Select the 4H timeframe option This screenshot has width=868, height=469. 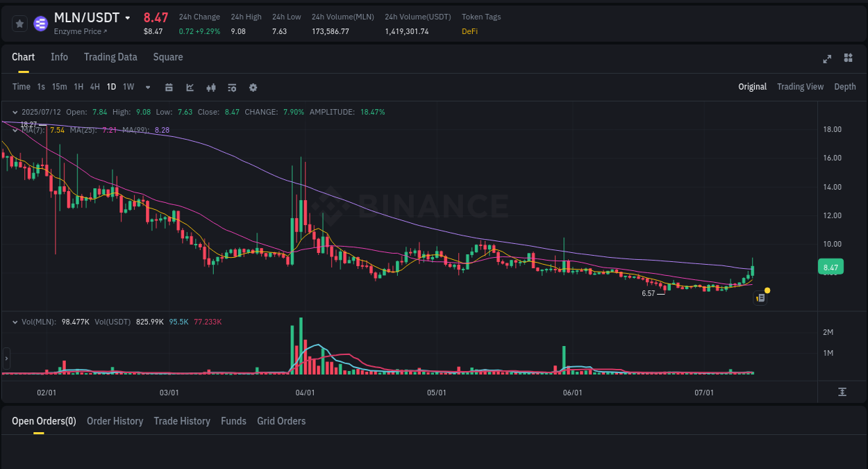[x=94, y=87]
